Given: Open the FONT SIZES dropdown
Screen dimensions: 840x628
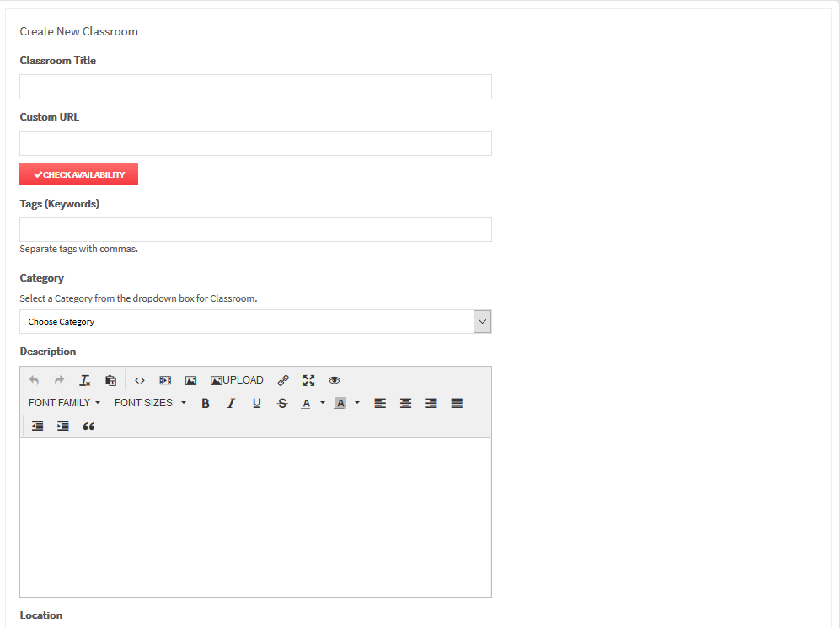Looking at the screenshot, I should click(150, 403).
